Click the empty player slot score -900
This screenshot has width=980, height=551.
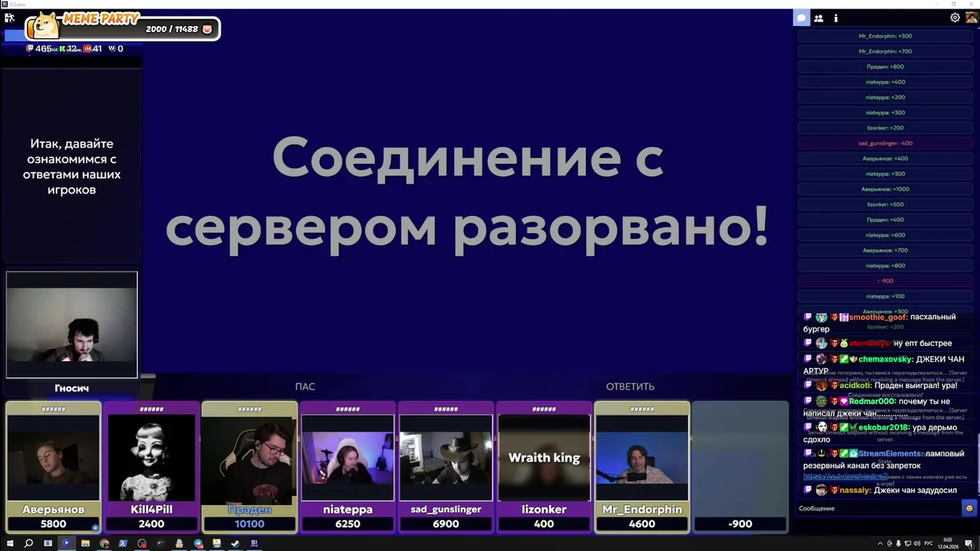click(740, 523)
